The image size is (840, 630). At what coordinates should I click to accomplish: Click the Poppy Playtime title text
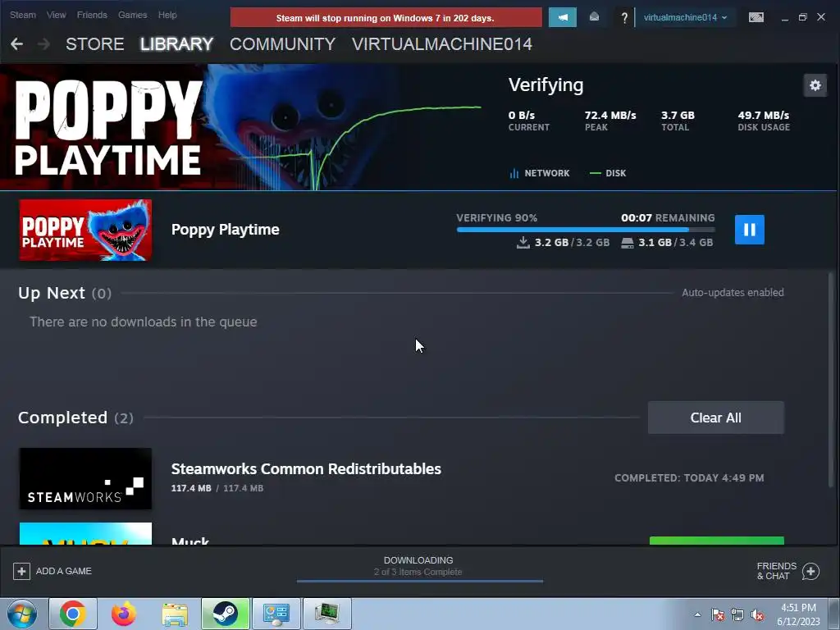point(225,230)
